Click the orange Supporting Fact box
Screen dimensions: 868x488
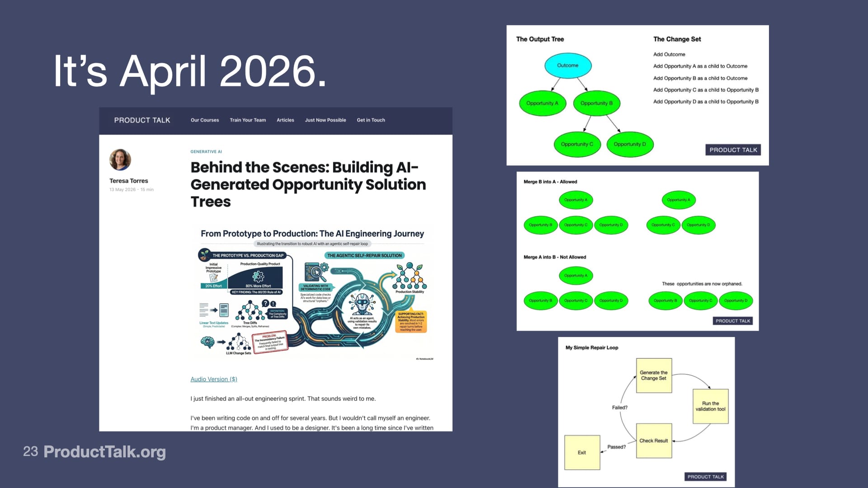point(411,322)
